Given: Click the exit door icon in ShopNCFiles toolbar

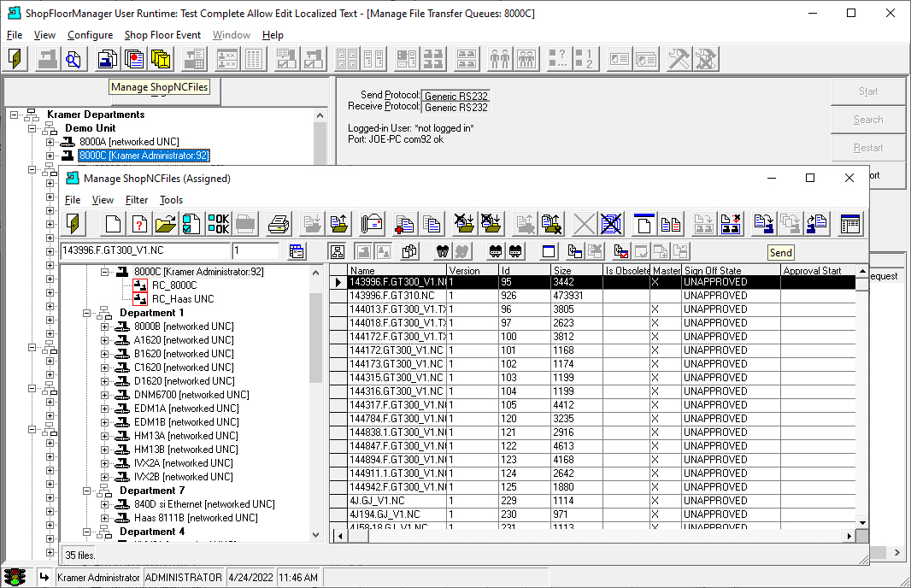Looking at the screenshot, I should coord(73,224).
